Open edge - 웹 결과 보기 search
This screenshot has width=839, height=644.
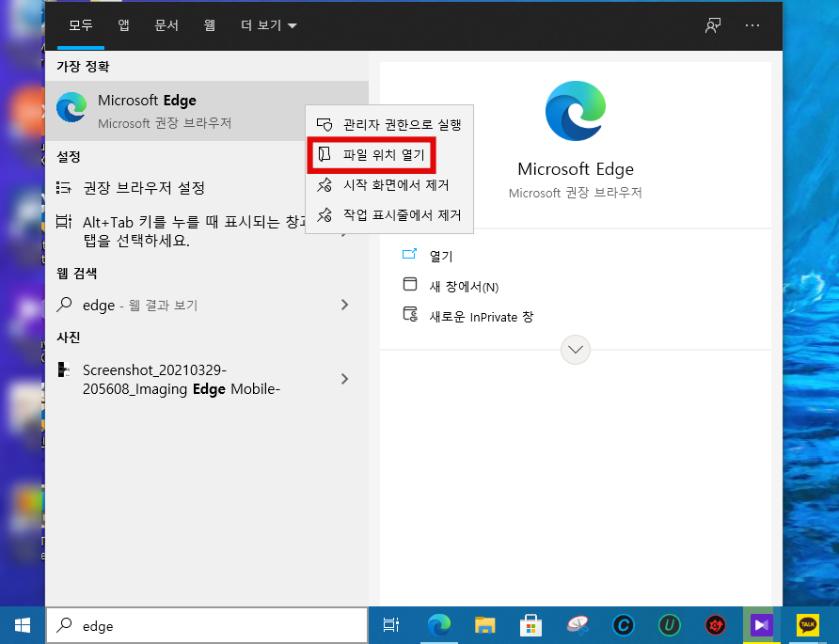pos(207,305)
